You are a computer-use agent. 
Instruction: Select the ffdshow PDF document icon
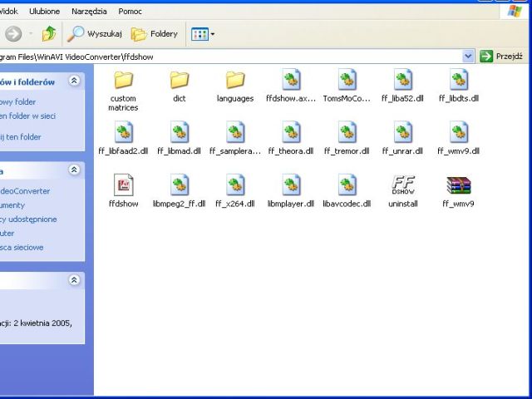coord(123,185)
